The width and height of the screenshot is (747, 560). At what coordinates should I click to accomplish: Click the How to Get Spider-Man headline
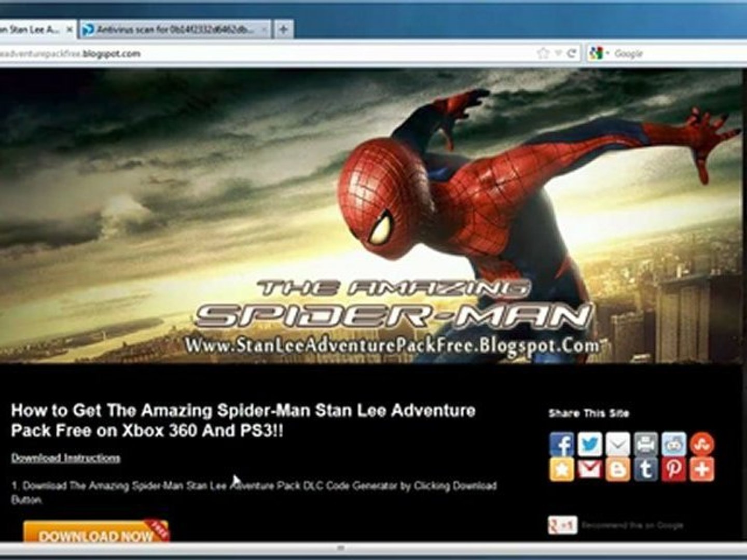click(x=243, y=421)
